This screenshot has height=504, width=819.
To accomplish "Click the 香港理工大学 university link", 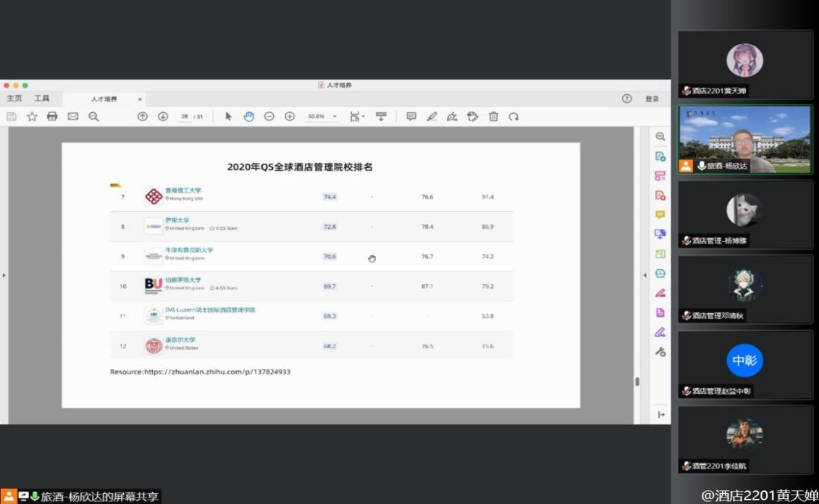I will point(183,190).
